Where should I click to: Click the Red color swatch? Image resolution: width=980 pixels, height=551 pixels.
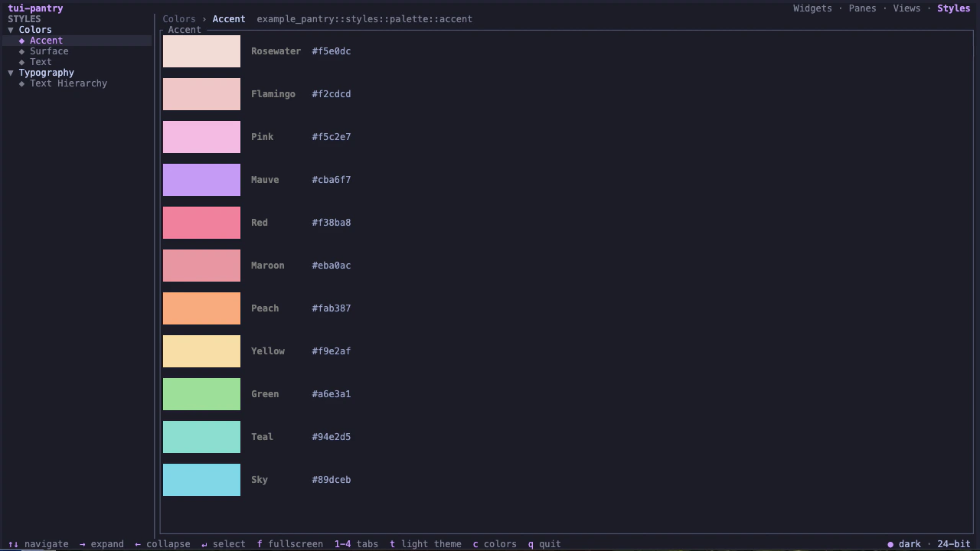[201, 223]
